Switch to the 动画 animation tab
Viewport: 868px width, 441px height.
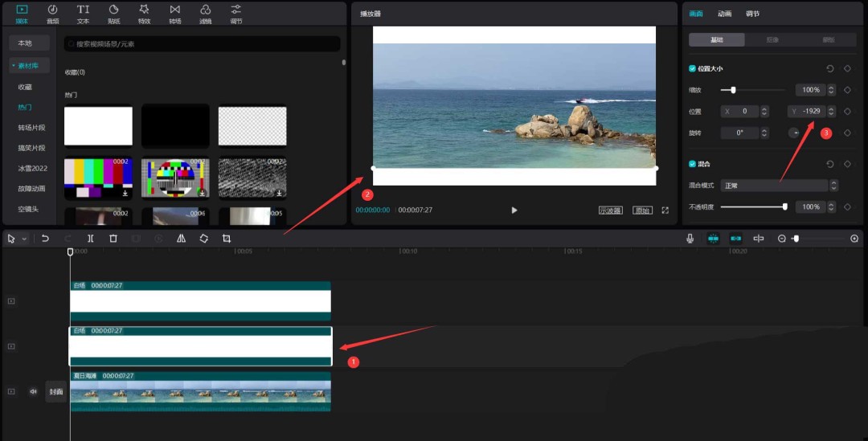coord(724,14)
